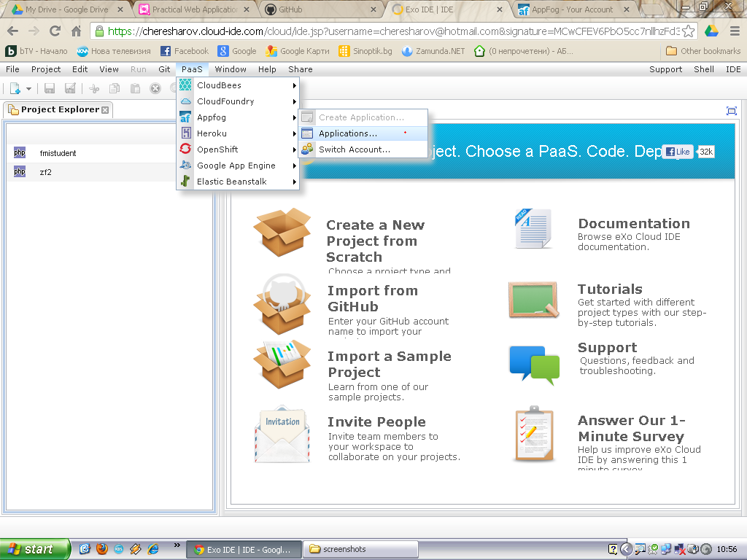This screenshot has height=560, width=747.
Task: Click the Support link in the menu bar
Action: click(665, 69)
